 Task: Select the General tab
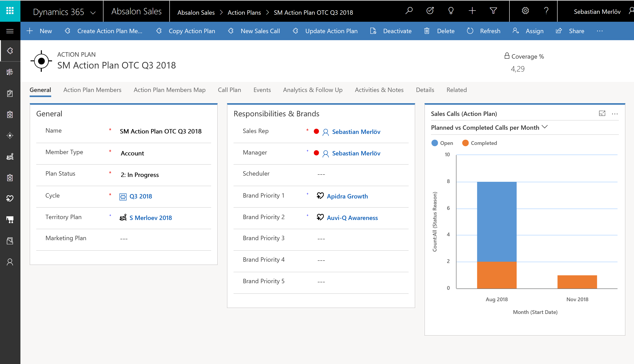[40, 90]
